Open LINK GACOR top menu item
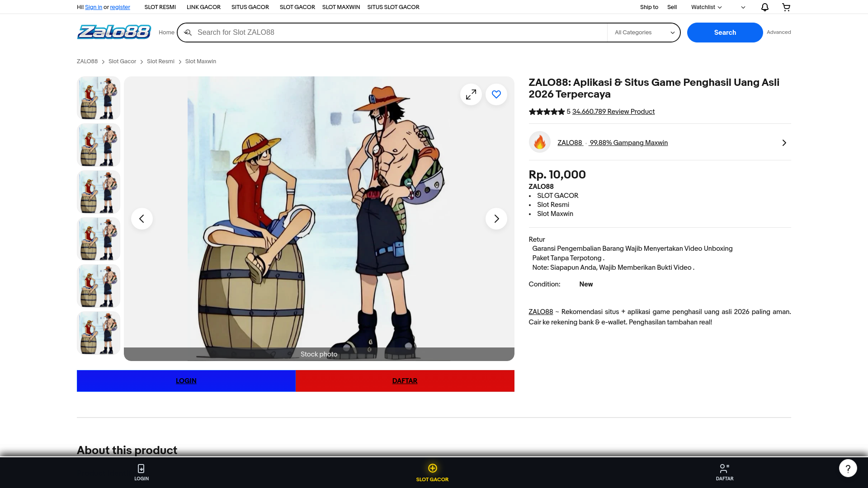This screenshot has width=868, height=488. coord(203,7)
